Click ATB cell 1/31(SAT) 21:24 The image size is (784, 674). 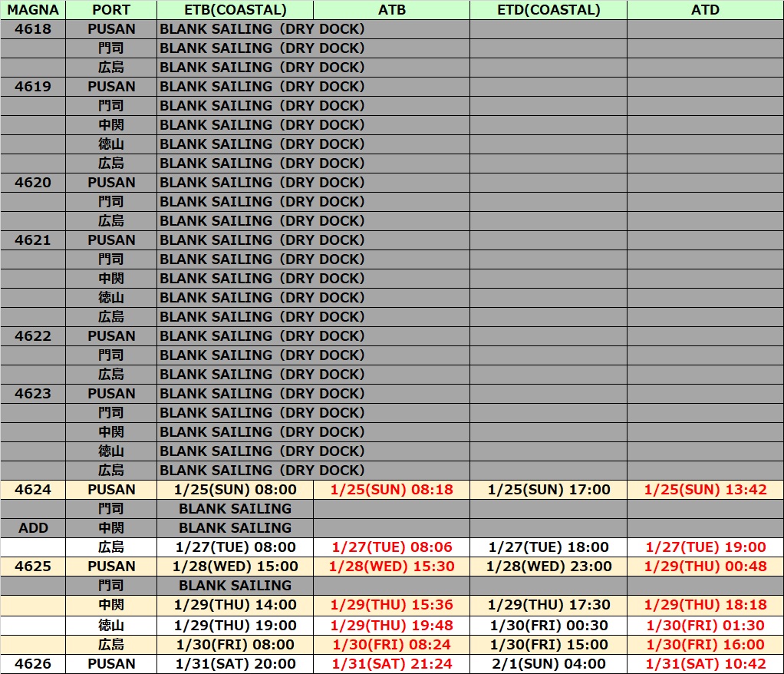tap(391, 664)
